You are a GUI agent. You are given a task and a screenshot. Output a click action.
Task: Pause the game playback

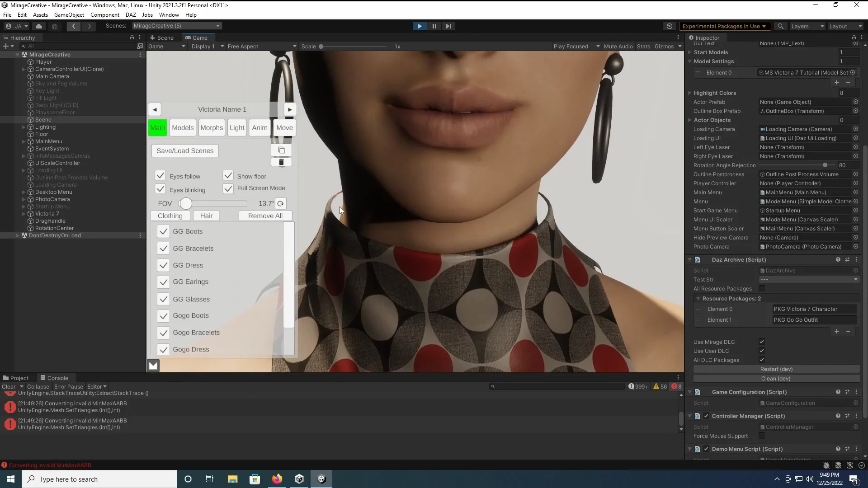tap(434, 26)
